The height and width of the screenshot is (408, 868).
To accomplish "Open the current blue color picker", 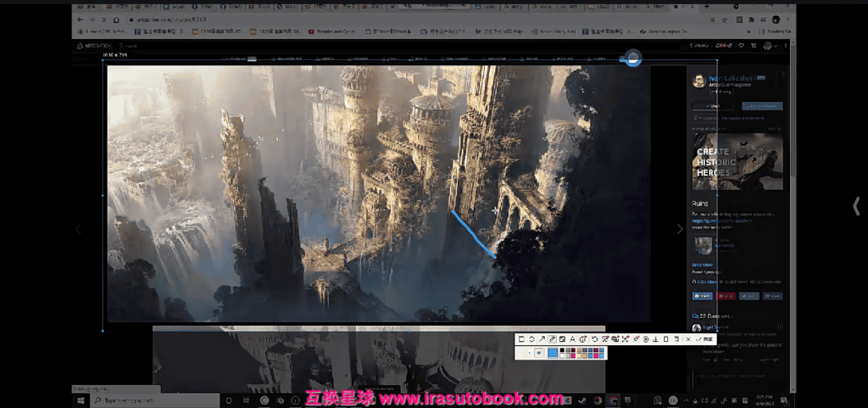I will pyautogui.click(x=553, y=353).
